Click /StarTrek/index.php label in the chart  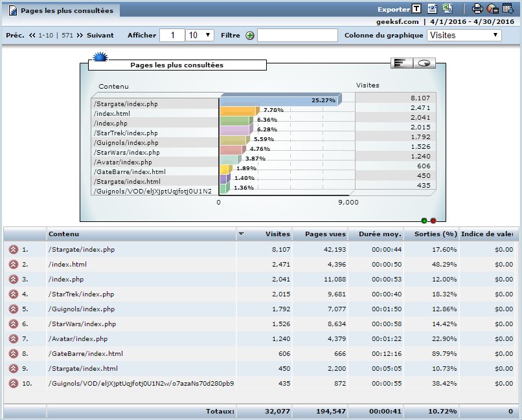click(x=126, y=133)
